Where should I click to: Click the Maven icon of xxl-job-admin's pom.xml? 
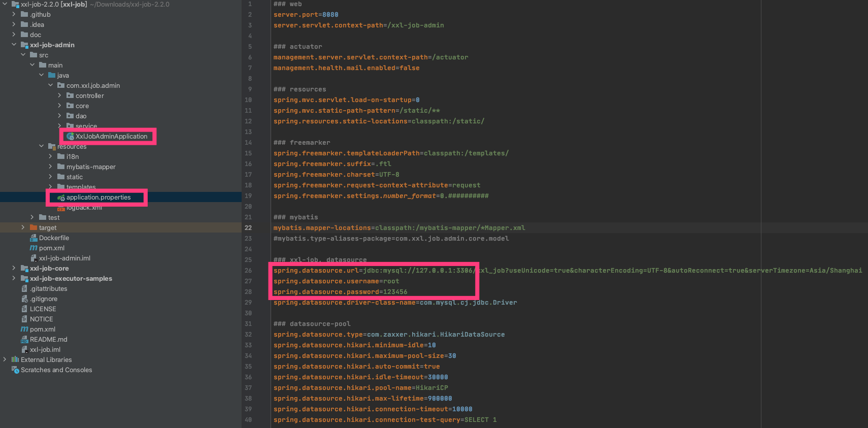34,248
